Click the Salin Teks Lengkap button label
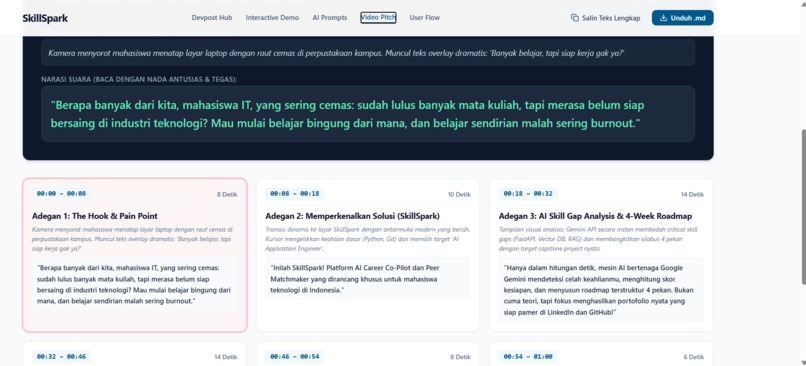806x366 pixels. click(611, 18)
